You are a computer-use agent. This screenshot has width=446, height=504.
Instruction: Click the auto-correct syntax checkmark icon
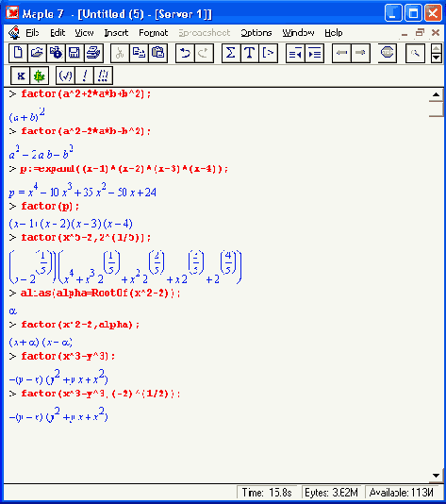pyautogui.click(x=65, y=76)
